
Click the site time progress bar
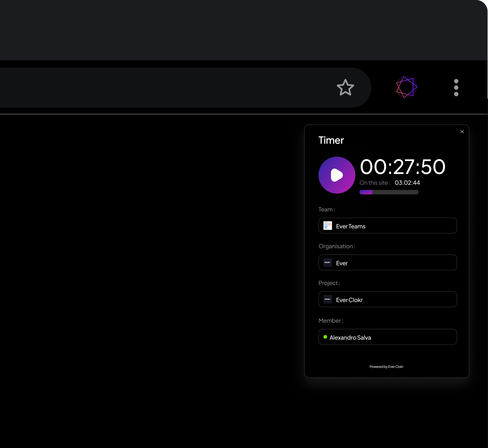click(389, 192)
